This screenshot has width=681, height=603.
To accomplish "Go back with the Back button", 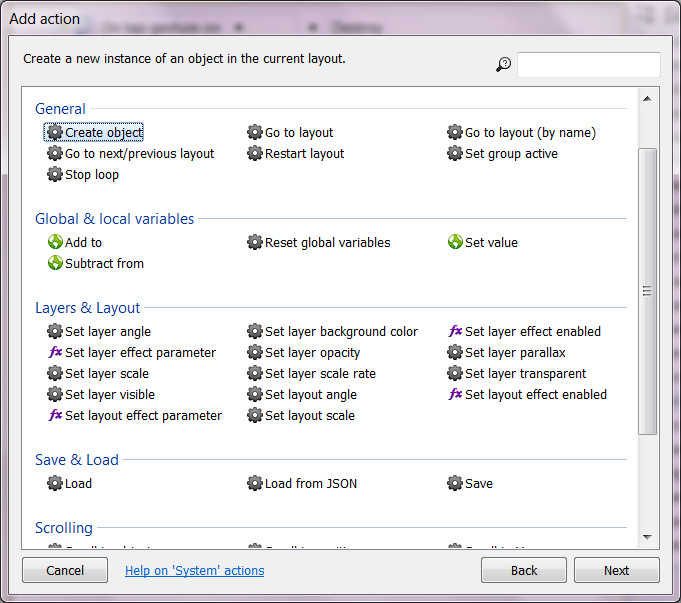I will 524,570.
